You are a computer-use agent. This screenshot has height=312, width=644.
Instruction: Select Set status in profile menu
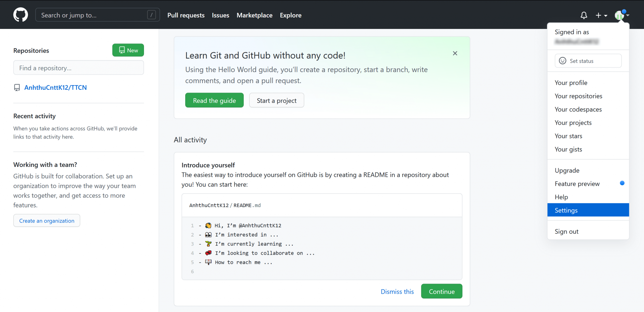(581, 61)
